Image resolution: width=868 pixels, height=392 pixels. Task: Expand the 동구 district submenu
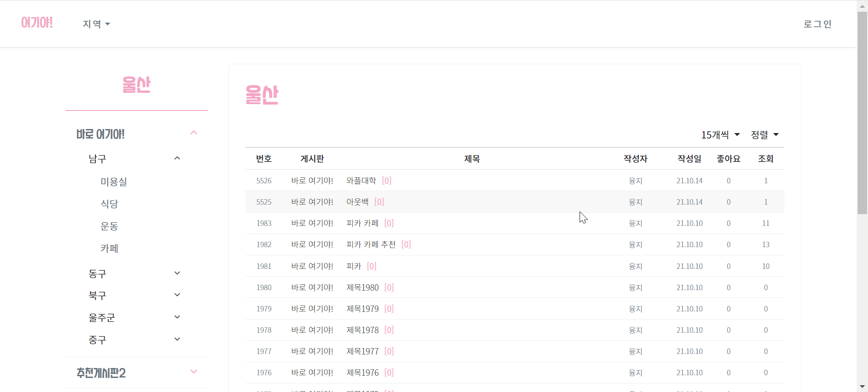(x=177, y=273)
